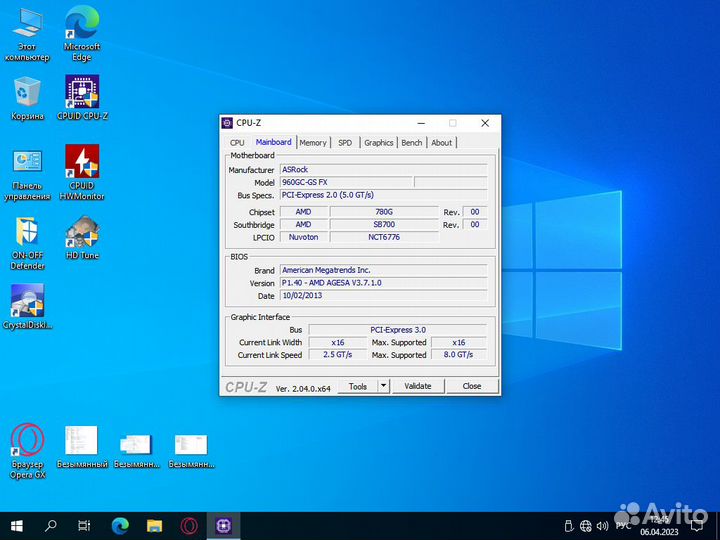Viewport: 720px width, 540px height.
Task: Open Task View on the taskbar
Action: point(84,526)
